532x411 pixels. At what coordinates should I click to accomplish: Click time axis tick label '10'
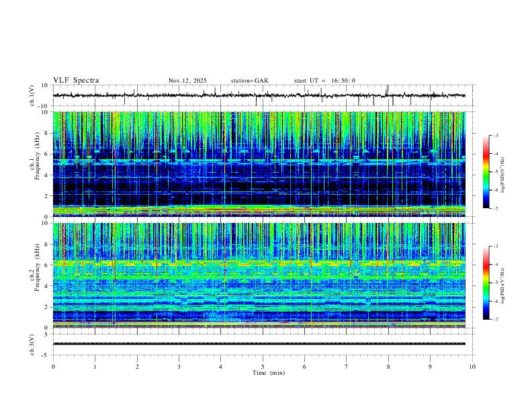472,367
